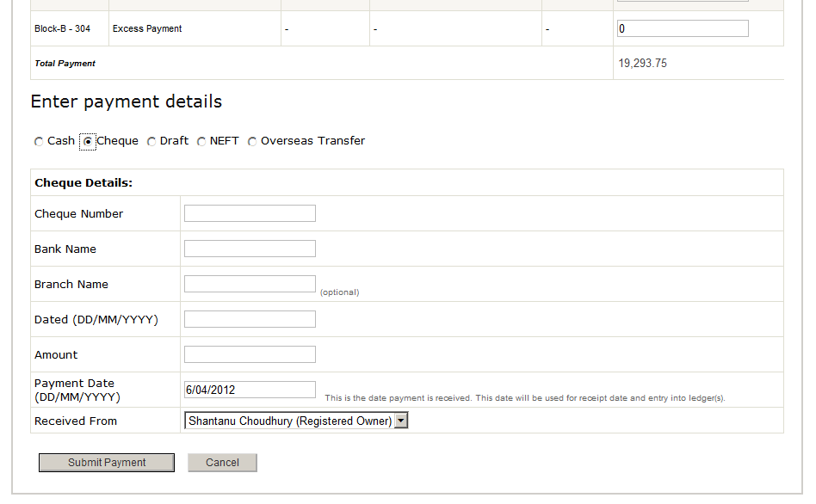Click the Enter payment details heading
Image resolution: width=816 pixels, height=504 pixels.
127,101
